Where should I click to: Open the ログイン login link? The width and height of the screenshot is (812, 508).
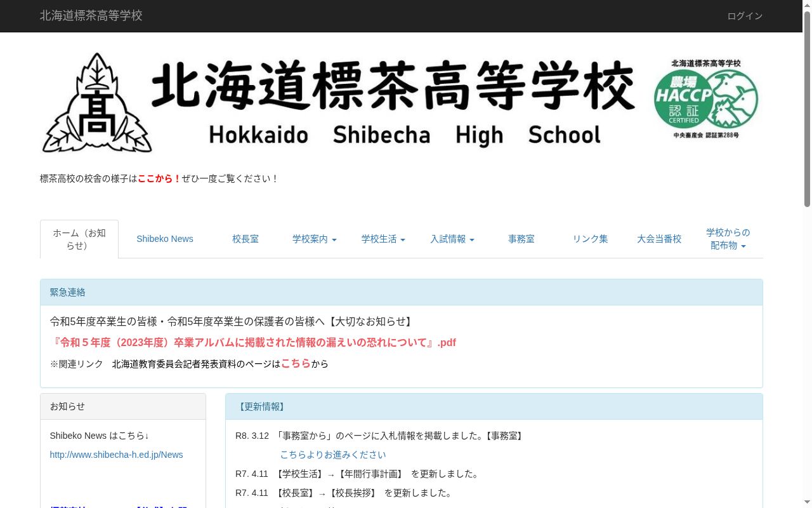tap(745, 16)
